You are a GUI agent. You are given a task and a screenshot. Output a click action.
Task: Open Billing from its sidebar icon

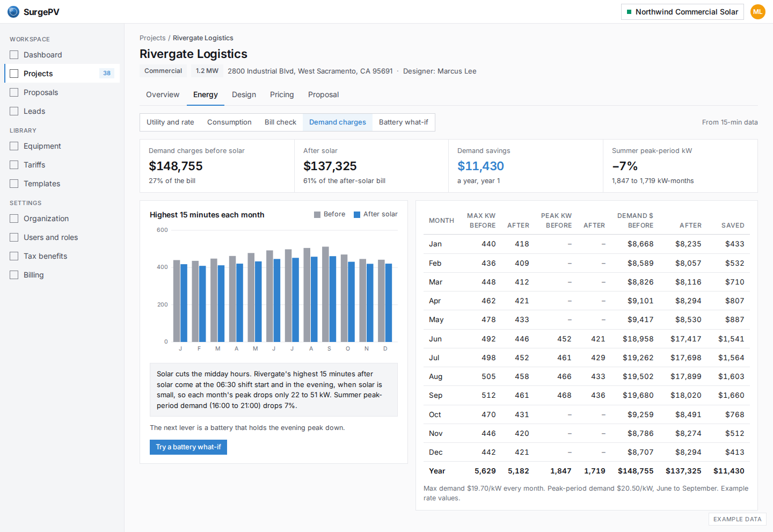click(14, 275)
